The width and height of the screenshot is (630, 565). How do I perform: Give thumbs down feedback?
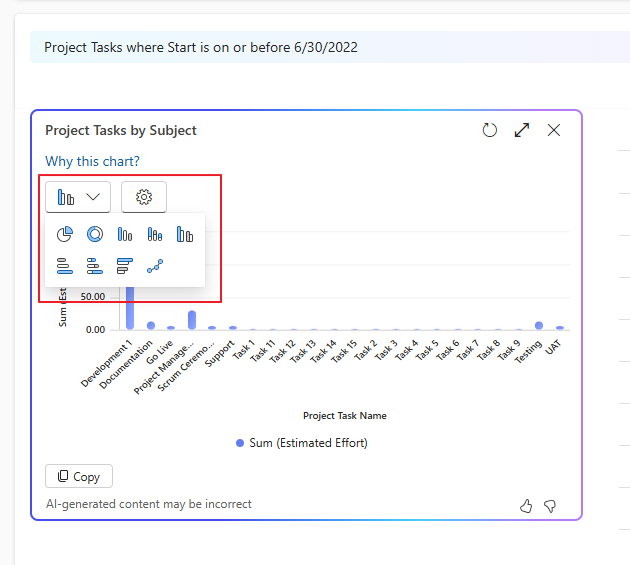550,506
